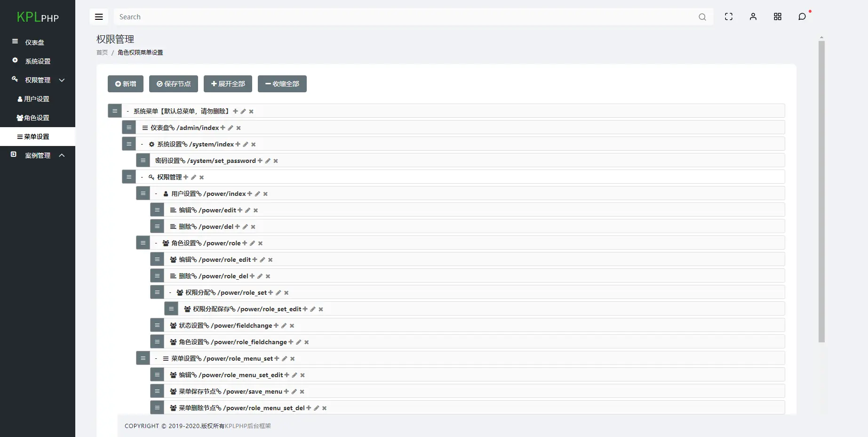This screenshot has height=437, width=868.
Task: Open the user profile icon
Action: point(753,17)
